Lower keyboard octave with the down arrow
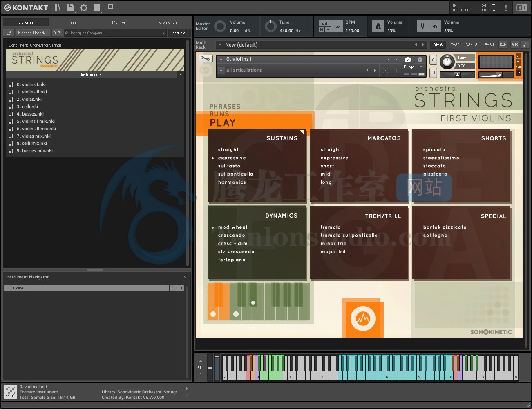The height and width of the screenshot is (409, 532). coord(200,373)
